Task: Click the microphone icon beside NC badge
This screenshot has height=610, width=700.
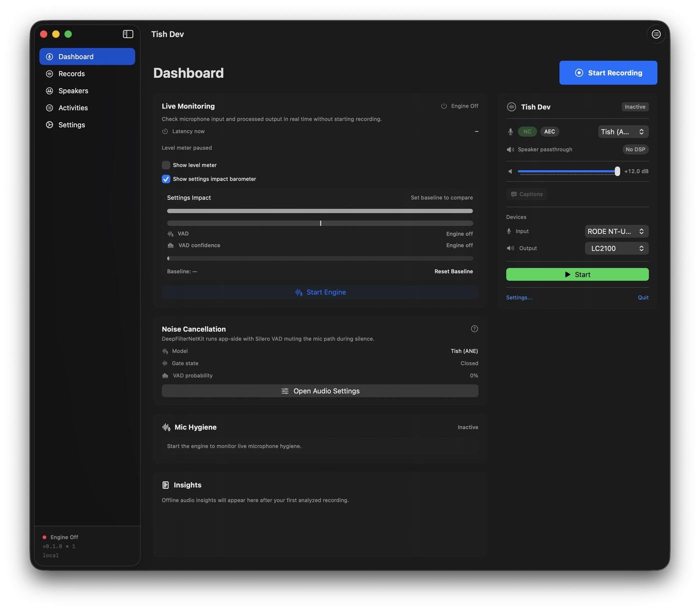Action: click(x=510, y=132)
